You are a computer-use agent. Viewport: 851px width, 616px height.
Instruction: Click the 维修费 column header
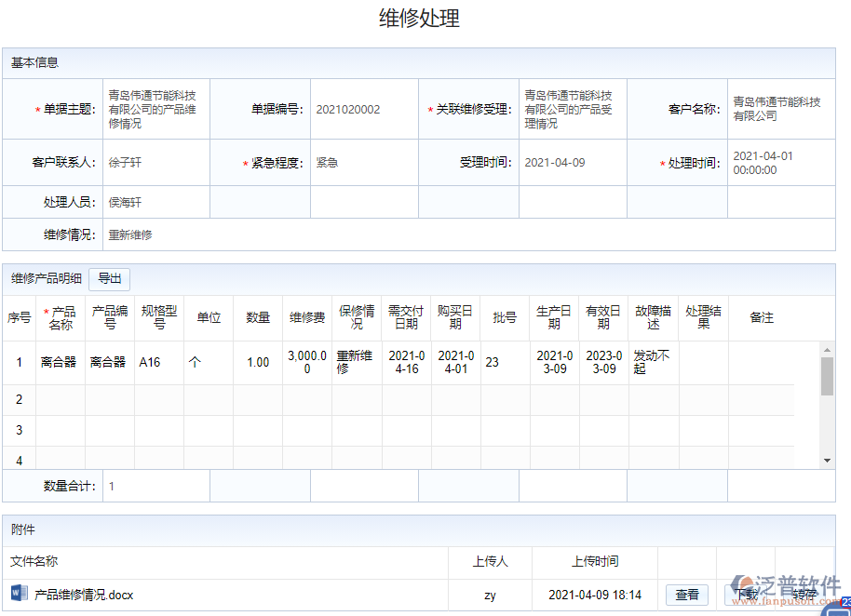pos(306,316)
